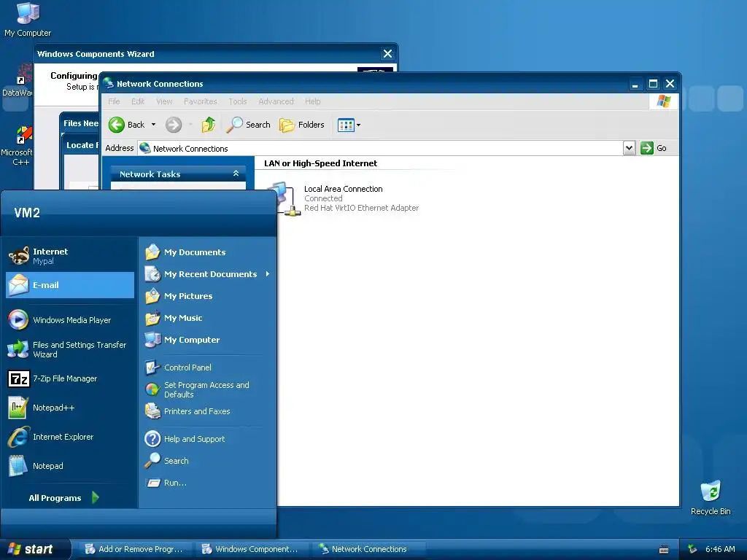Click the 6:46 AM clock
This screenshot has width=747, height=560.
tap(720, 549)
